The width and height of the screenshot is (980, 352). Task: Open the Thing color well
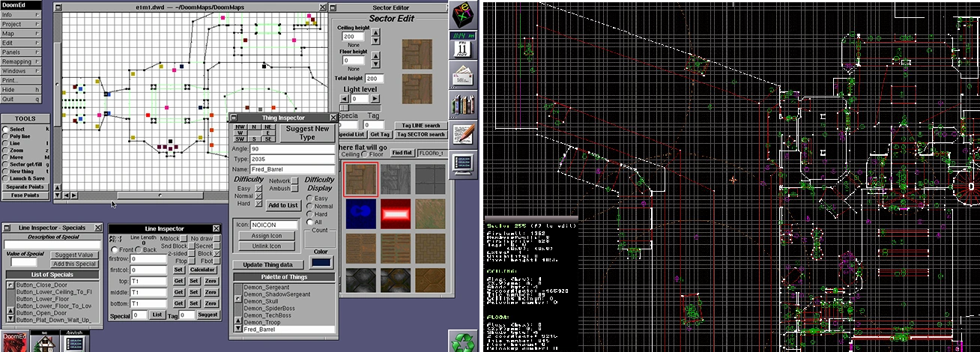(x=320, y=263)
